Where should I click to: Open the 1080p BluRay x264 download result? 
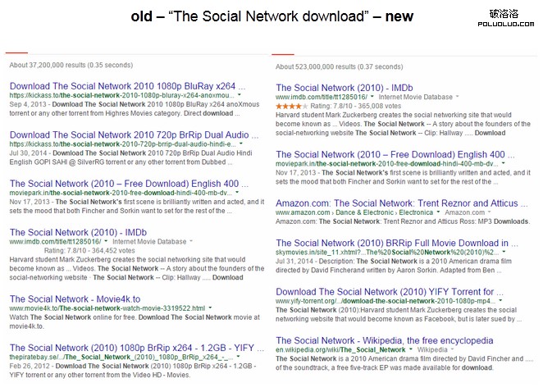(127, 85)
